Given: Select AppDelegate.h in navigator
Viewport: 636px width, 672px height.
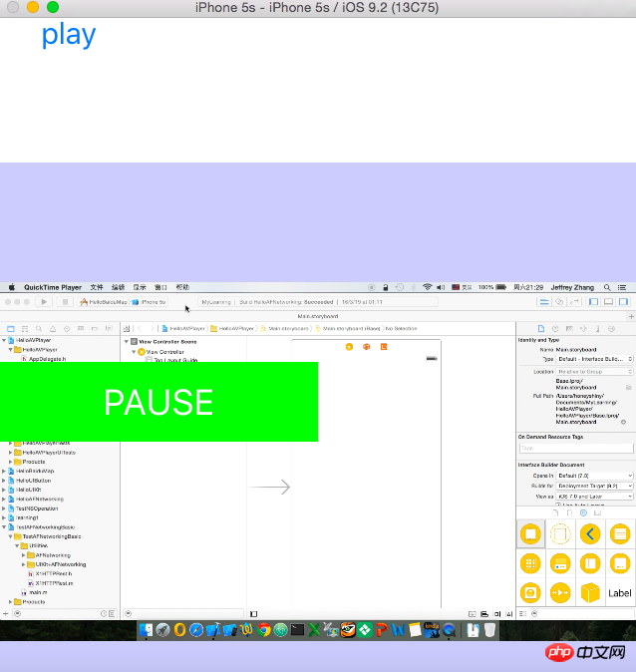Looking at the screenshot, I should click(44, 359).
